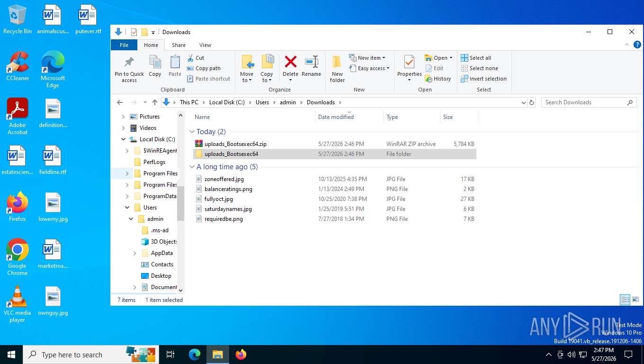The width and height of the screenshot is (644, 364).
Task: Click the Paste icon in ribbon
Action: (x=175, y=62)
